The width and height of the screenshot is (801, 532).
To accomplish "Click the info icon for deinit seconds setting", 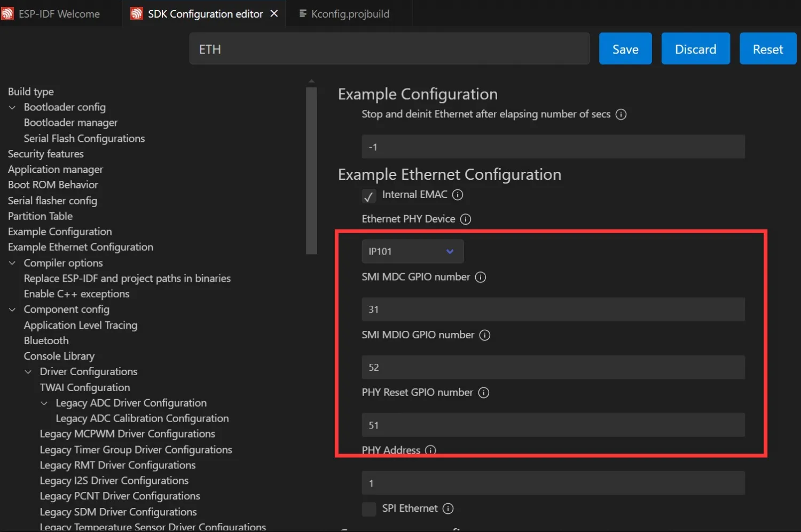I will point(621,114).
